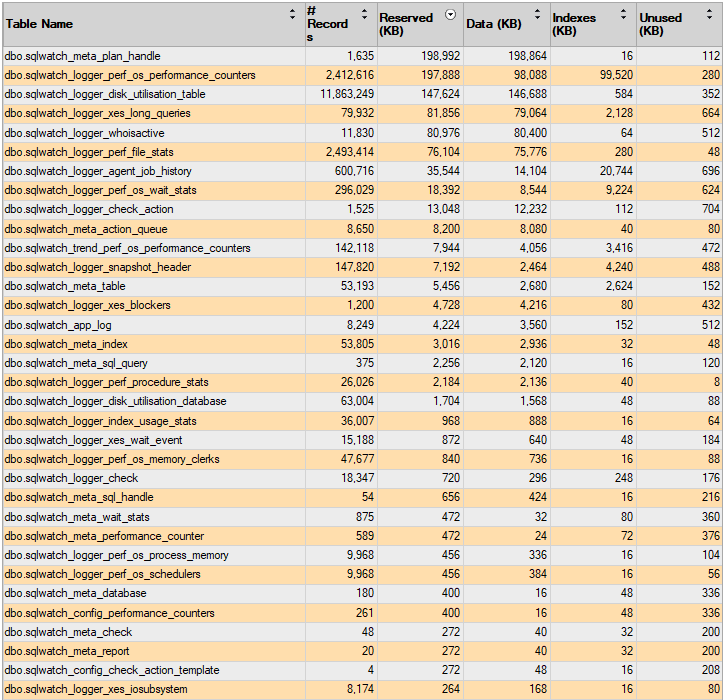
Task: Click reserved value 7,944
Action: [447, 248]
